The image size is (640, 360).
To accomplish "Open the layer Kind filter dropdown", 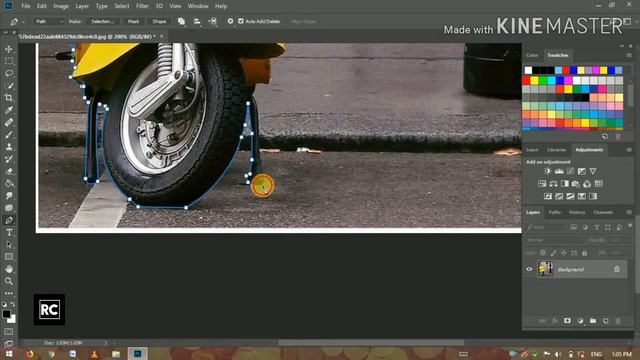I will click(546, 227).
